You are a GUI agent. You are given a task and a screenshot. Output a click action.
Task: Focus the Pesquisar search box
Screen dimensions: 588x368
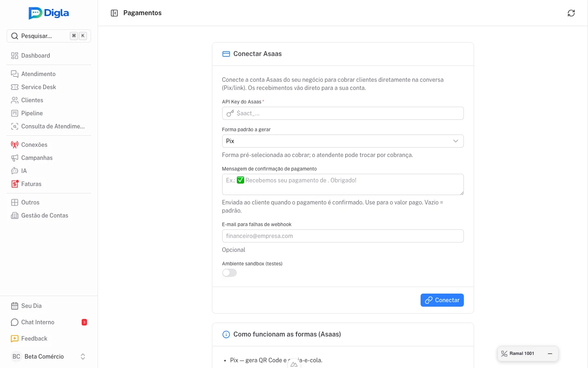[49, 36]
